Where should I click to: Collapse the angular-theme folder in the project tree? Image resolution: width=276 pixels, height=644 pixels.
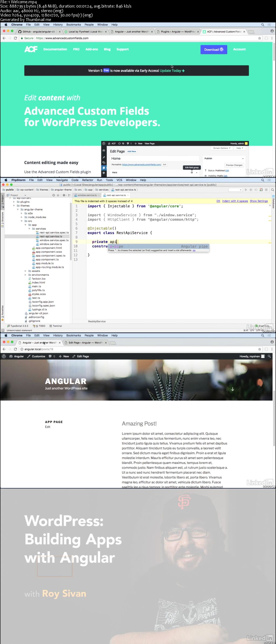[x=18, y=209]
